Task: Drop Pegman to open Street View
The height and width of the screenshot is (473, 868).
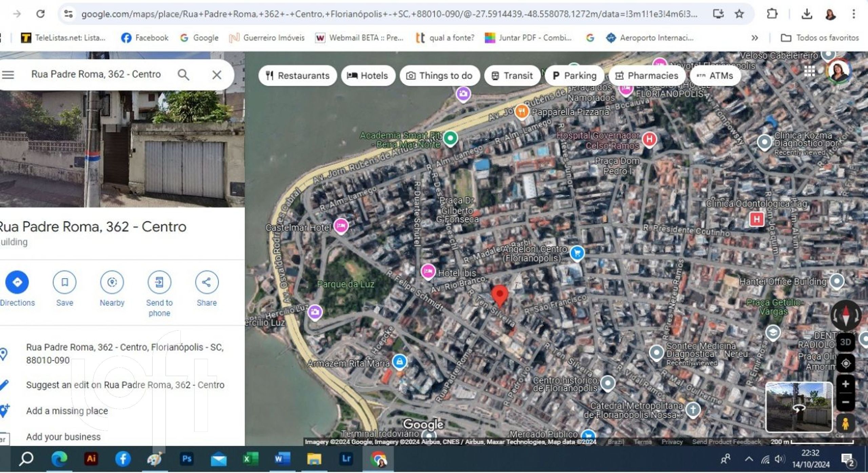Action: click(845, 424)
